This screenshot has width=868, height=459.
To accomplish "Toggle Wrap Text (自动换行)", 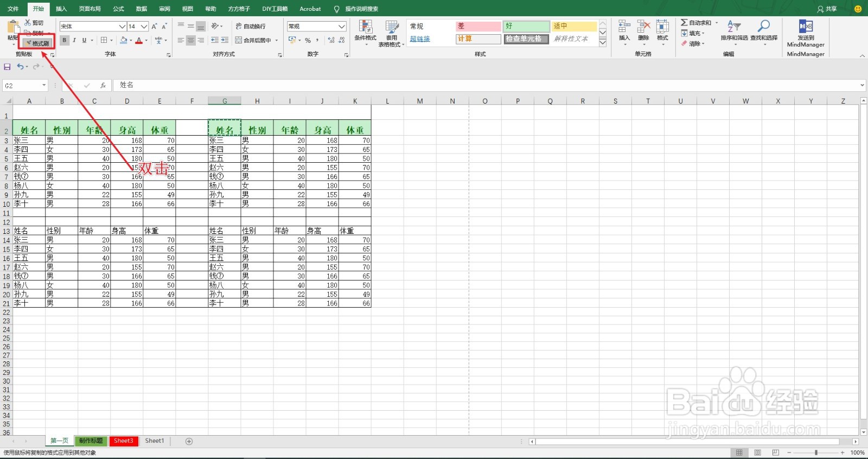I will [251, 26].
